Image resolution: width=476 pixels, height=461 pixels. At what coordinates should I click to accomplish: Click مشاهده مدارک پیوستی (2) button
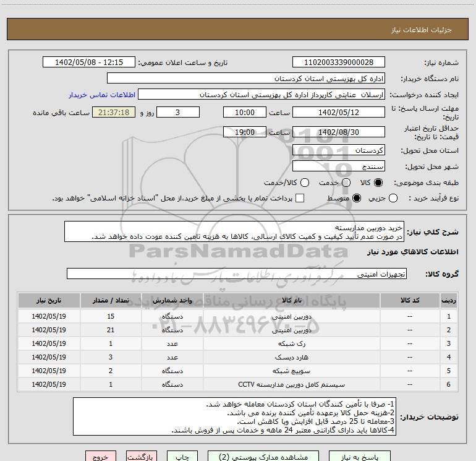[263, 456]
